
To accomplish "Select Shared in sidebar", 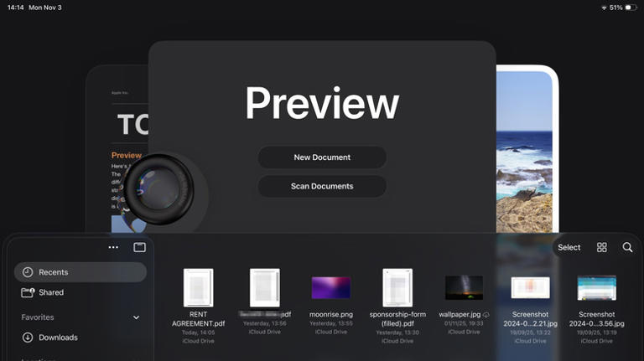I will [x=80, y=292].
